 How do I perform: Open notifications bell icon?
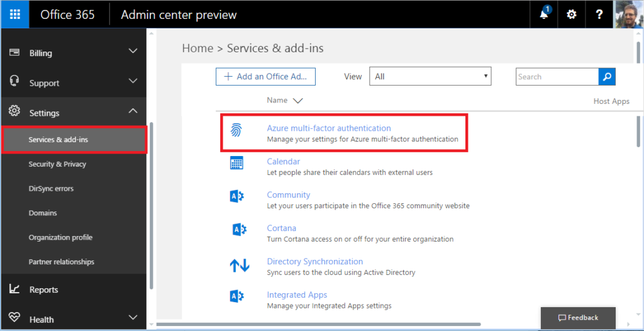(545, 14)
